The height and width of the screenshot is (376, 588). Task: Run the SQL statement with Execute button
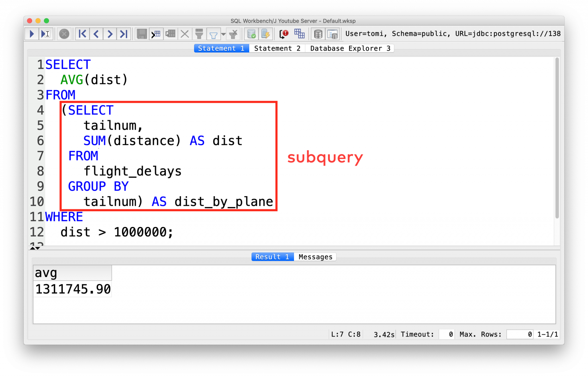point(31,34)
